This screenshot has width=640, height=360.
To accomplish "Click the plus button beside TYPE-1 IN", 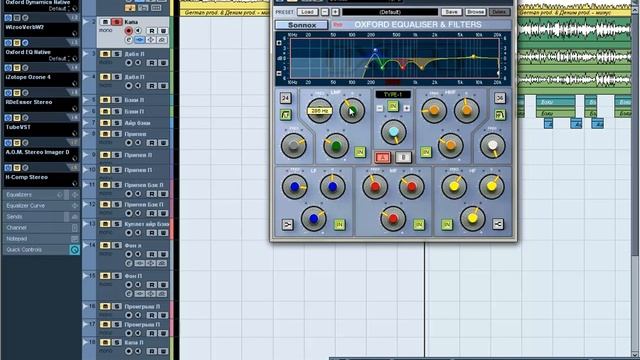I will tap(407, 108).
